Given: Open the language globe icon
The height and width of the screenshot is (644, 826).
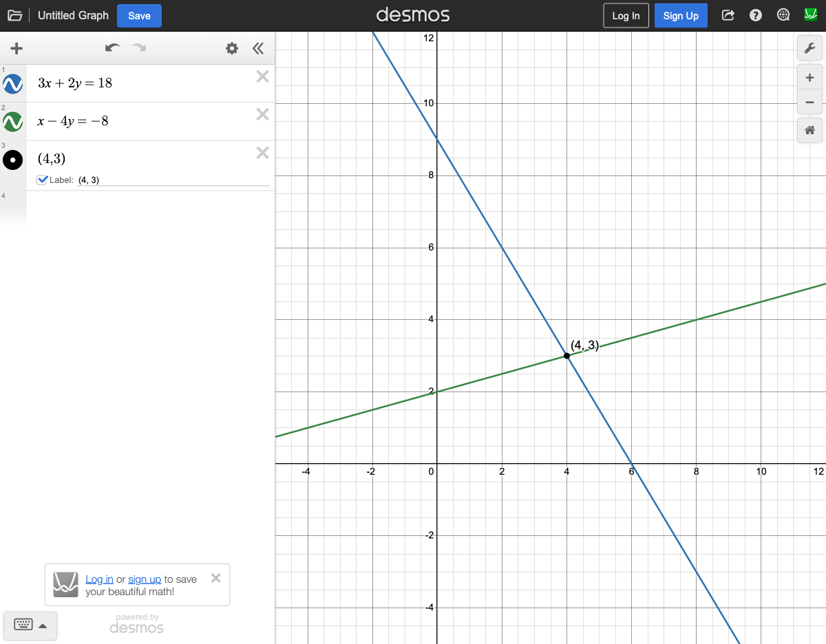Looking at the screenshot, I should [783, 15].
